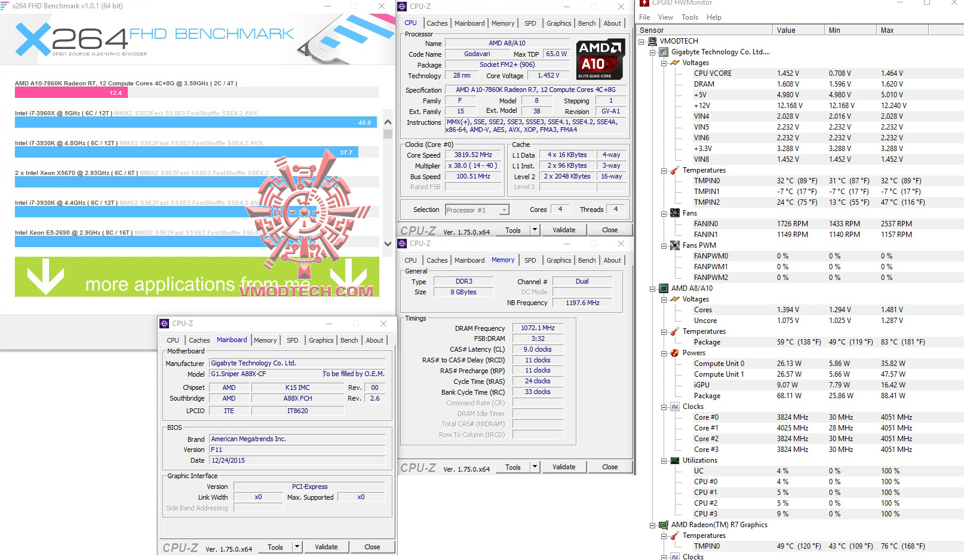964x560 pixels.
Task: Click the CPU-Z title icon in Memory window
Action: [403, 244]
